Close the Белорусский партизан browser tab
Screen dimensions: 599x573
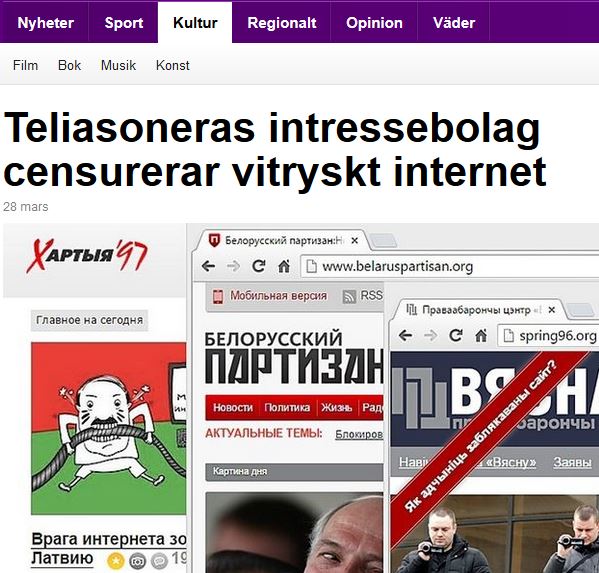[355, 241]
